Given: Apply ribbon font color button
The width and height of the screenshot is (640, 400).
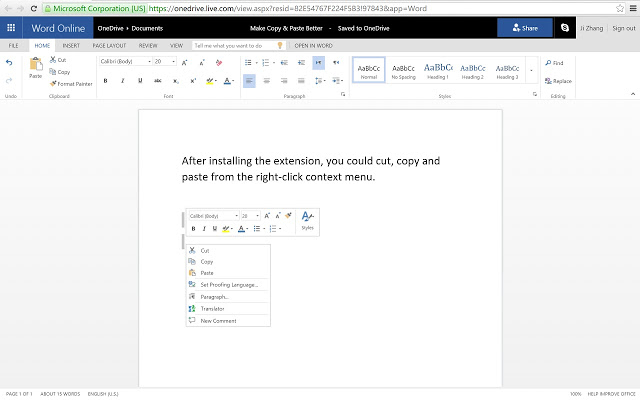Looking at the screenshot, I should [227, 81].
